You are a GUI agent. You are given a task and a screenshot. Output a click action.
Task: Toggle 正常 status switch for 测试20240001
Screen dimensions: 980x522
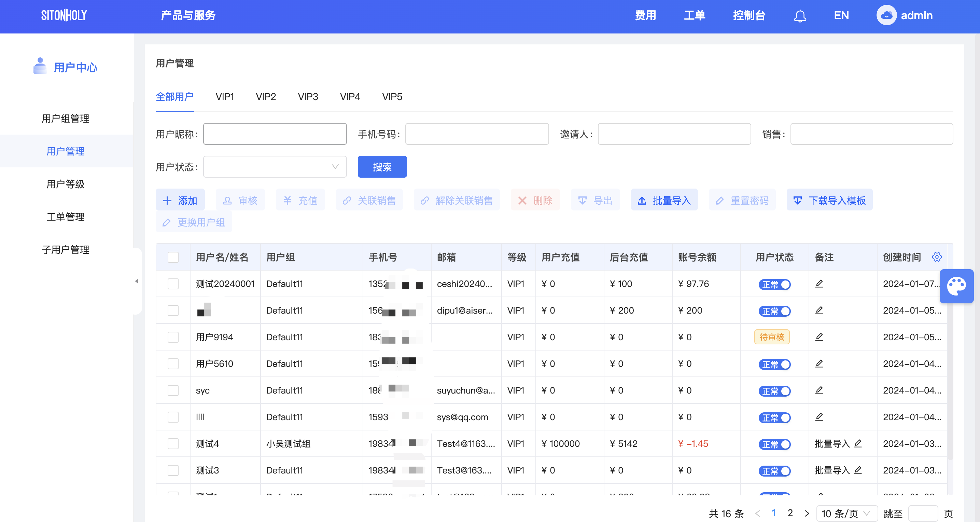774,285
